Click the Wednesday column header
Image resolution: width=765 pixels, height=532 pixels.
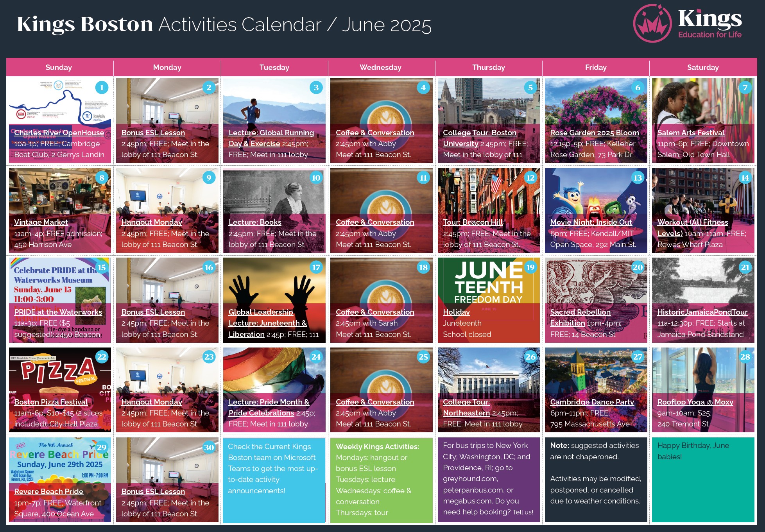pyautogui.click(x=381, y=67)
